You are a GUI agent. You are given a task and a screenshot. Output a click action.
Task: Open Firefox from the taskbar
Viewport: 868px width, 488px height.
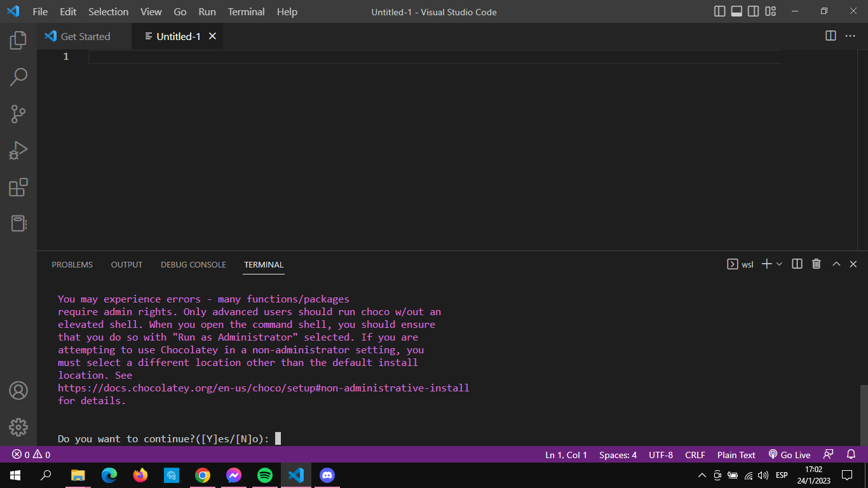pyautogui.click(x=140, y=475)
